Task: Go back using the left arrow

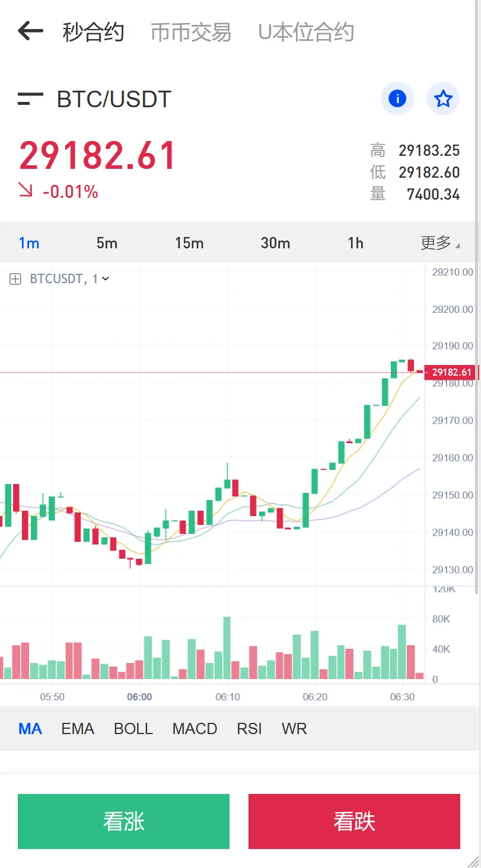Action: coord(30,31)
